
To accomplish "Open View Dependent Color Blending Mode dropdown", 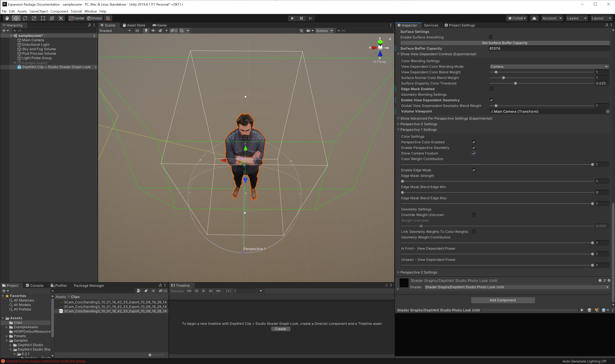I will point(549,66).
